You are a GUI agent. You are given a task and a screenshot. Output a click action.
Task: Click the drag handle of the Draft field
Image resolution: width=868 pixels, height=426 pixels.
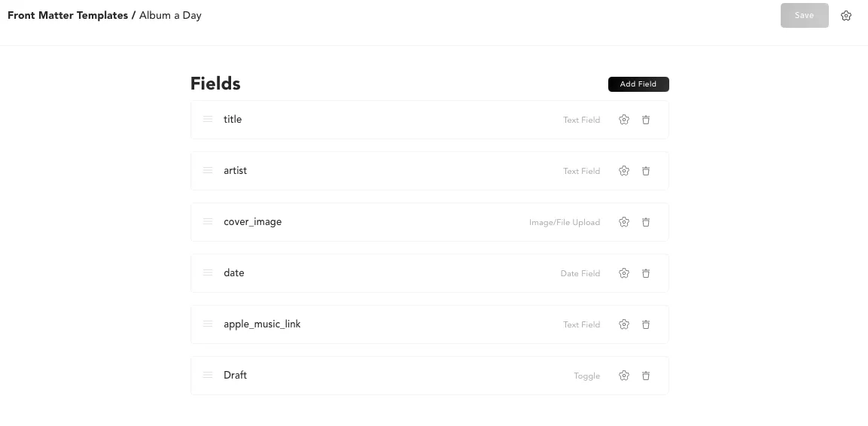(208, 375)
